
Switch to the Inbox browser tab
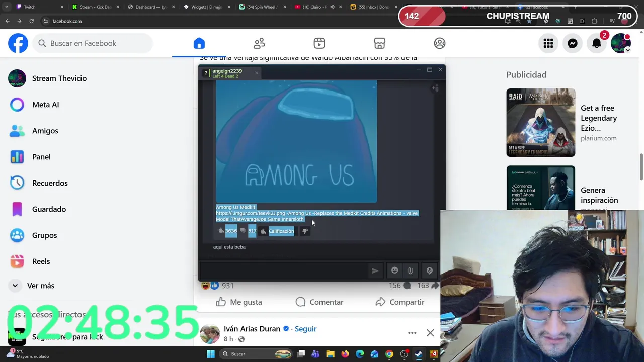(x=372, y=7)
